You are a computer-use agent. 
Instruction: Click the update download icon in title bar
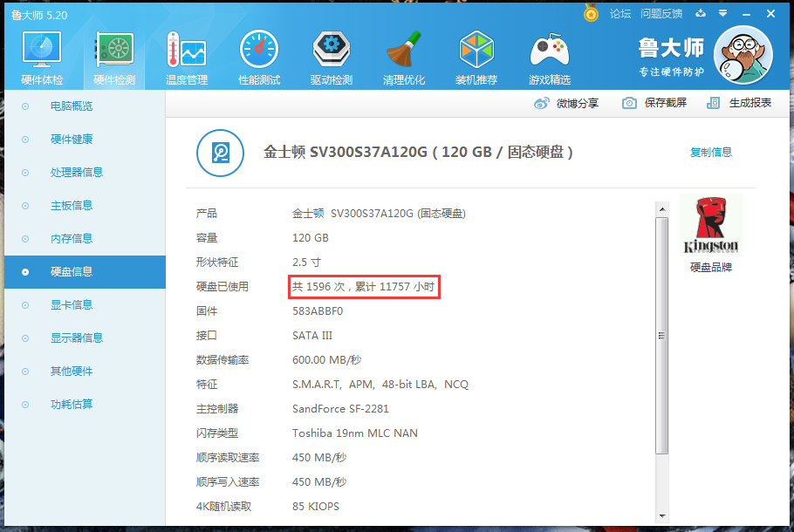pyautogui.click(x=702, y=14)
